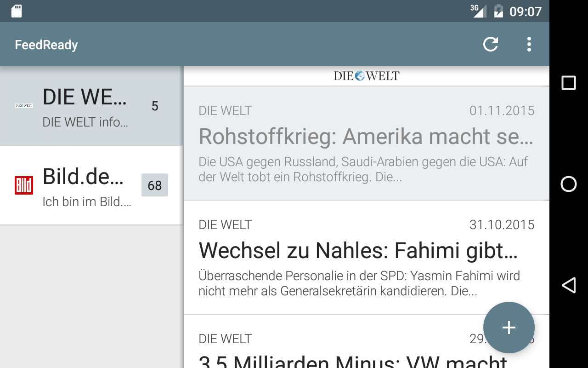Image resolution: width=588 pixels, height=368 pixels.
Task: Tap the 3G signal status icon
Action: (x=478, y=11)
